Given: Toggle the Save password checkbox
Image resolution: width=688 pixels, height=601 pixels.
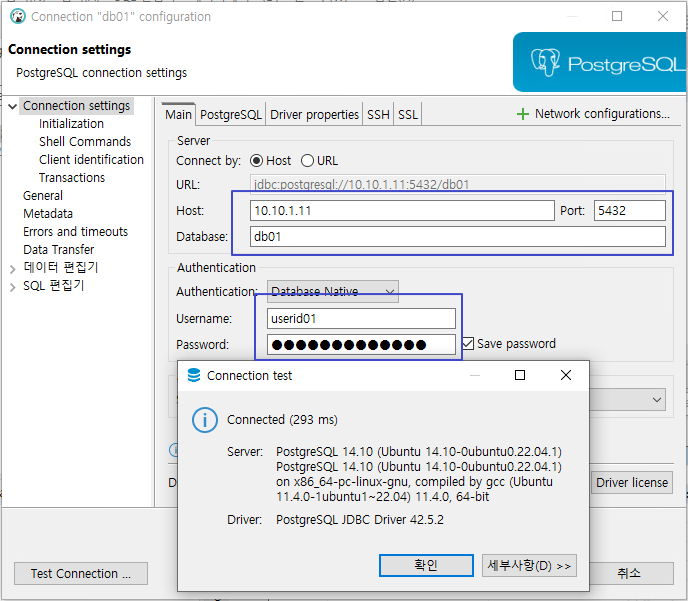Looking at the screenshot, I should point(468,343).
